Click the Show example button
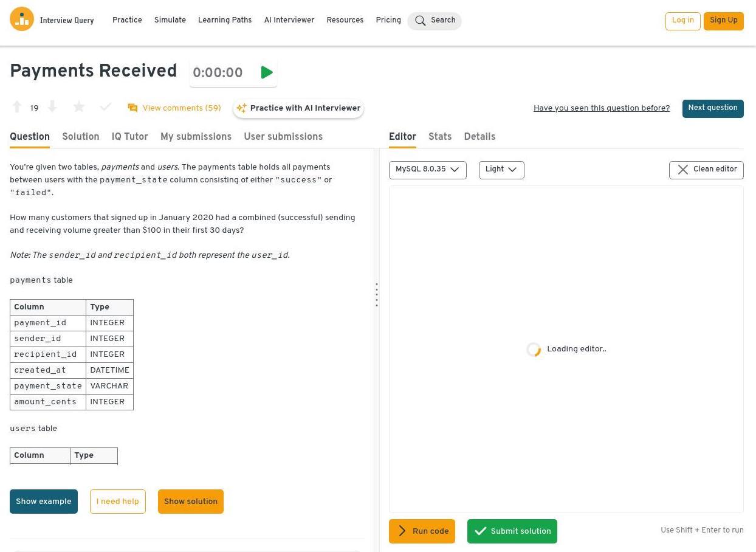Screen dimensions: 756x552 44,502
